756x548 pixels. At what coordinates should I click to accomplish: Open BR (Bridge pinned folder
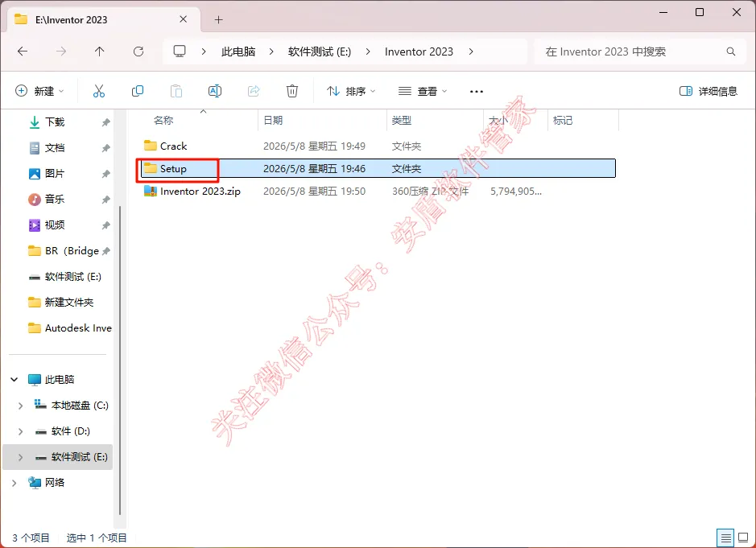pyautogui.click(x=64, y=250)
